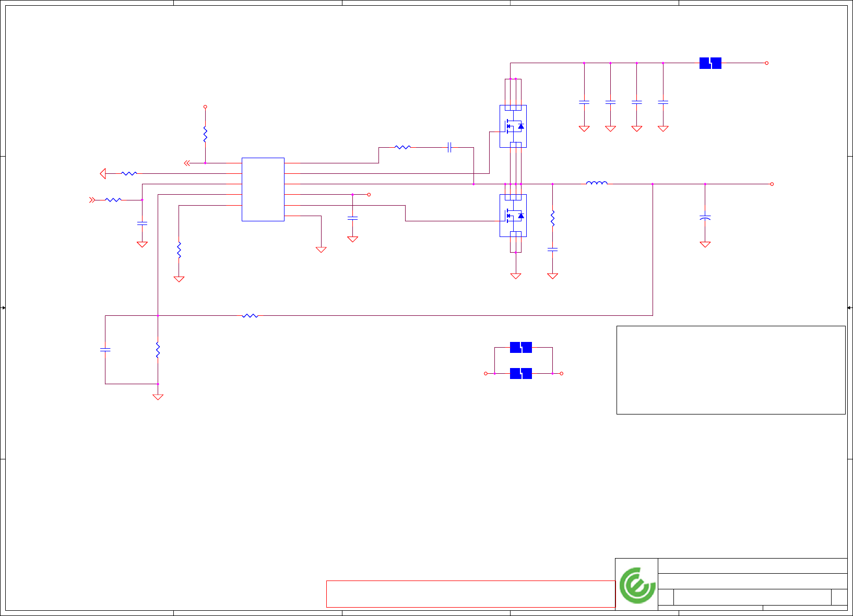The width and height of the screenshot is (853, 616).
Task: Select the lower of two parallel blue jumpers
Action: (521, 373)
